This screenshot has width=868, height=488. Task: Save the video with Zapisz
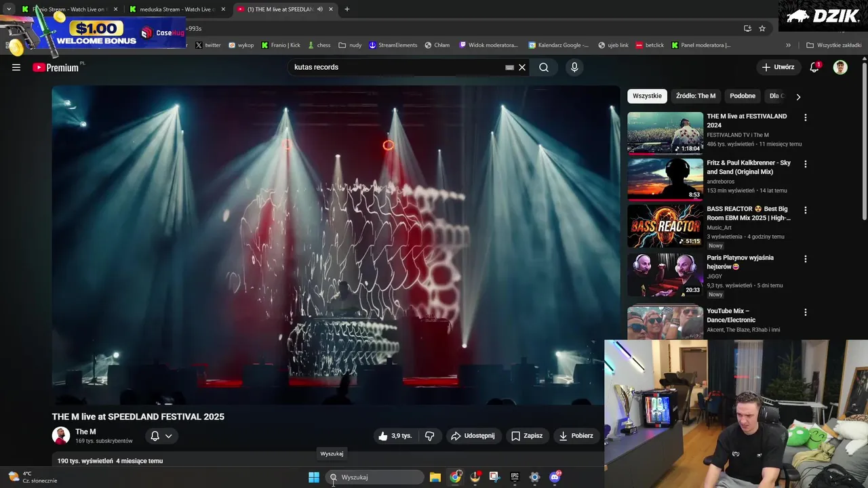(x=527, y=436)
